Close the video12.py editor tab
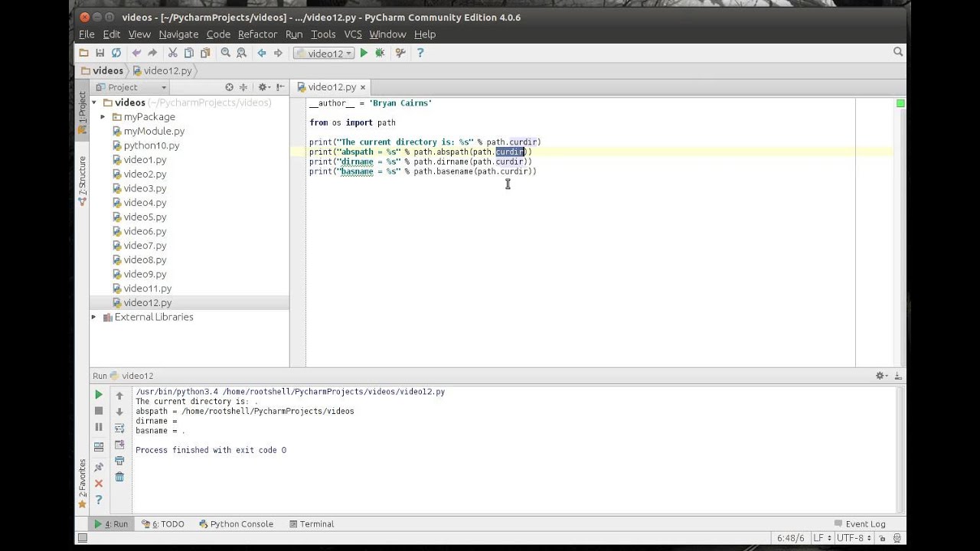This screenshot has height=551, width=980. pyautogui.click(x=363, y=87)
